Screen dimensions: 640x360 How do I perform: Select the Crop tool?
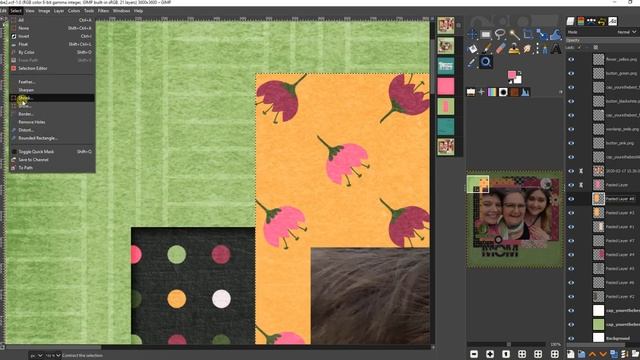pyautogui.click(x=528, y=34)
